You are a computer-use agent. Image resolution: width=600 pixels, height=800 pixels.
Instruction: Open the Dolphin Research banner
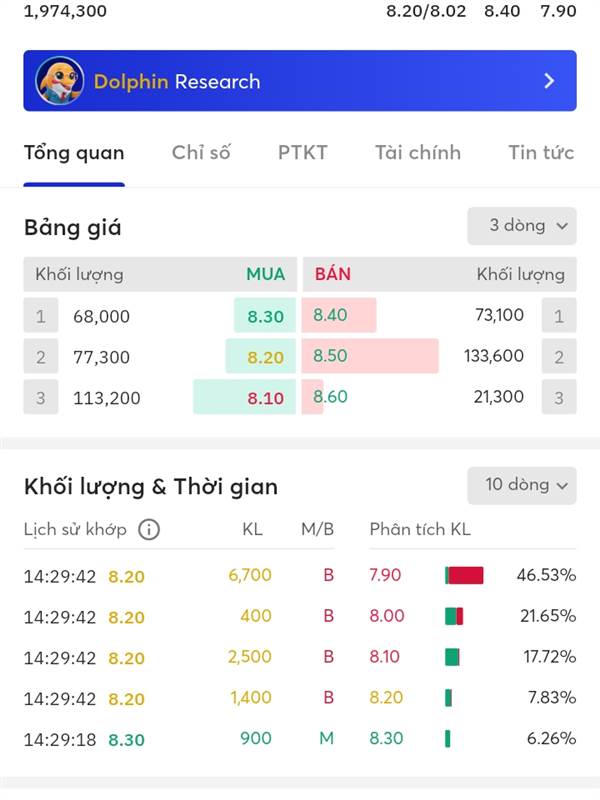click(300, 81)
